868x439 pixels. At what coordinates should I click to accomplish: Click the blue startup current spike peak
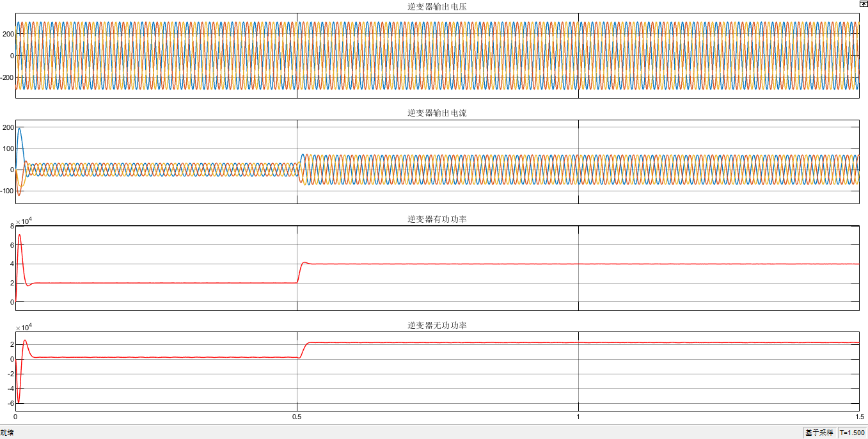pos(19,129)
